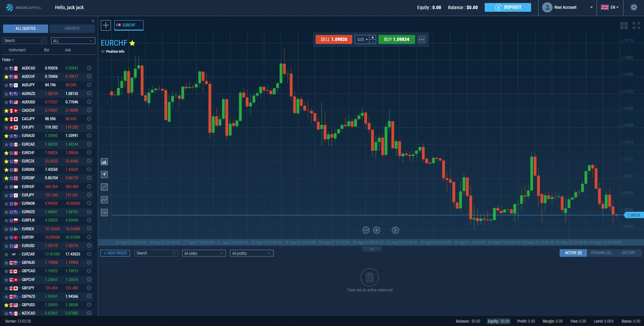Collapse the Forex group

pyautogui.click(x=8, y=59)
